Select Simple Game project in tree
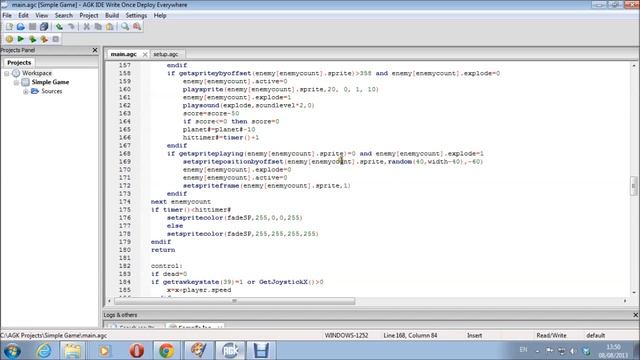Image resolution: width=640 pixels, height=360 pixels. (50, 82)
